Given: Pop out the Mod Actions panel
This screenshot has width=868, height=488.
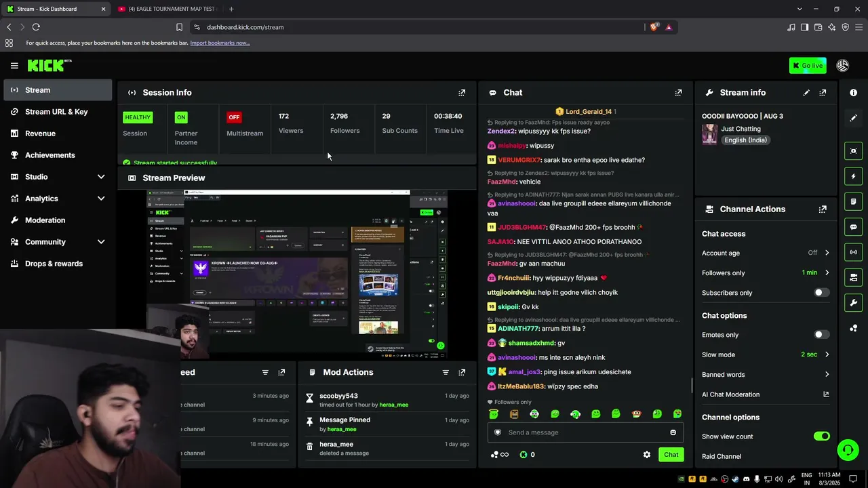Looking at the screenshot, I should coord(462,372).
